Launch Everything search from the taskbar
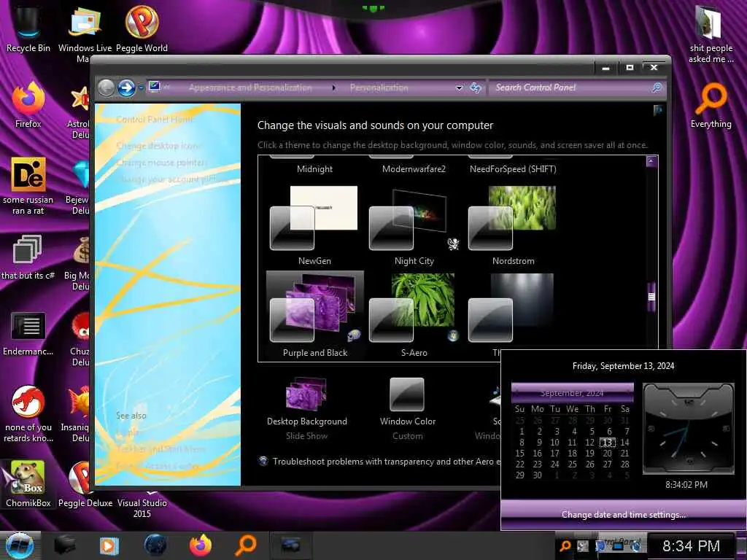Screen dimensions: 747x560 246,545
